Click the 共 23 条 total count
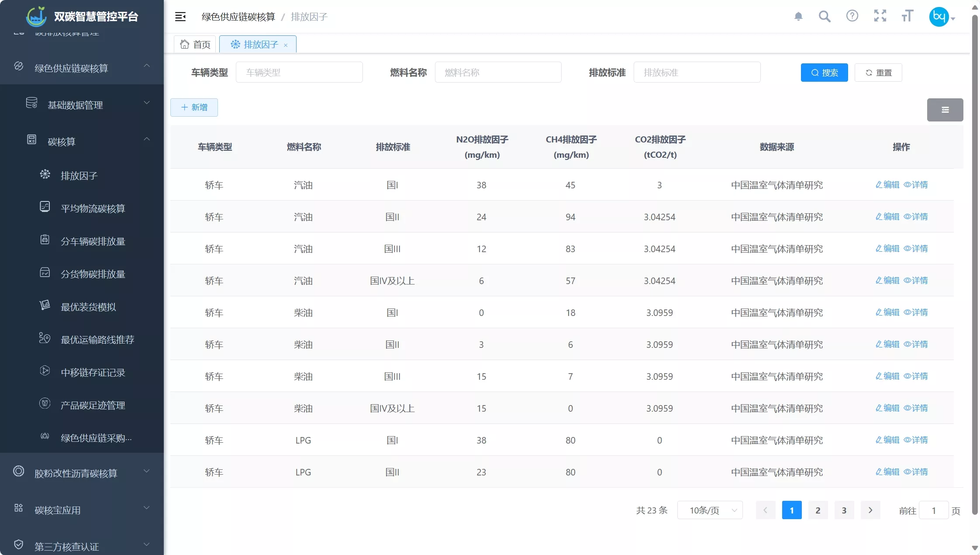 (652, 510)
